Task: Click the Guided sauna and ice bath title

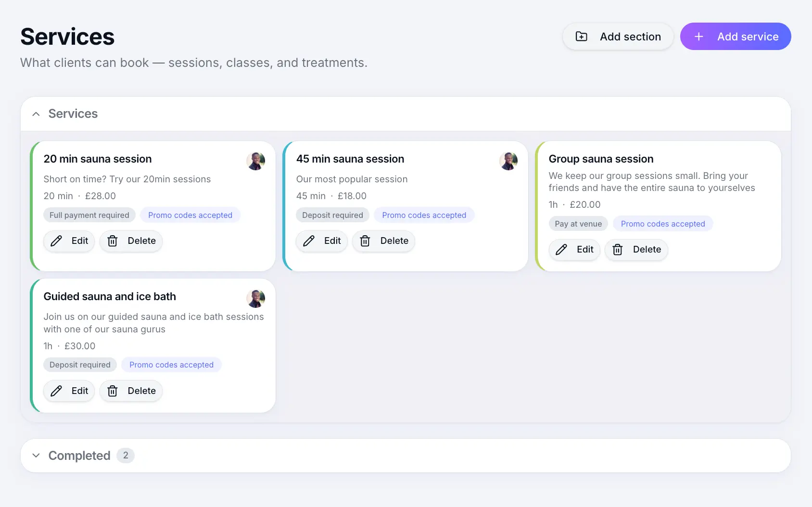Action: 110,296
